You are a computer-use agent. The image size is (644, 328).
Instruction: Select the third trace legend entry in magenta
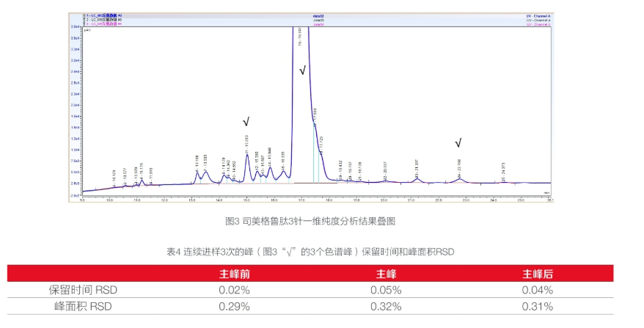104,23
